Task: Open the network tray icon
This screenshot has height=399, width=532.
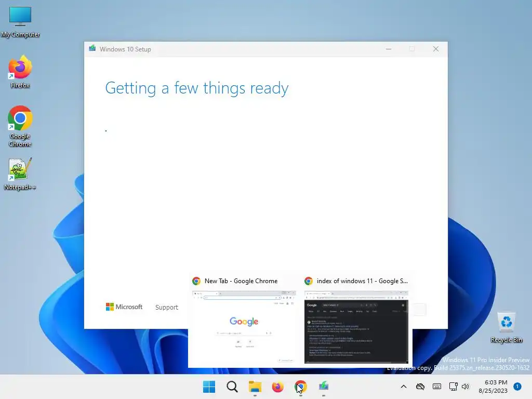Action: pyautogui.click(x=453, y=387)
